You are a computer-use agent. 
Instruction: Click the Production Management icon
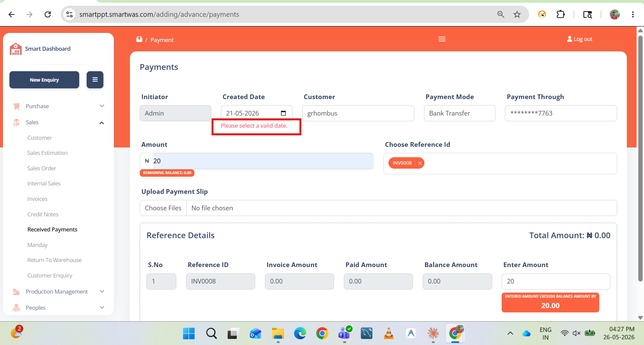tap(16, 292)
